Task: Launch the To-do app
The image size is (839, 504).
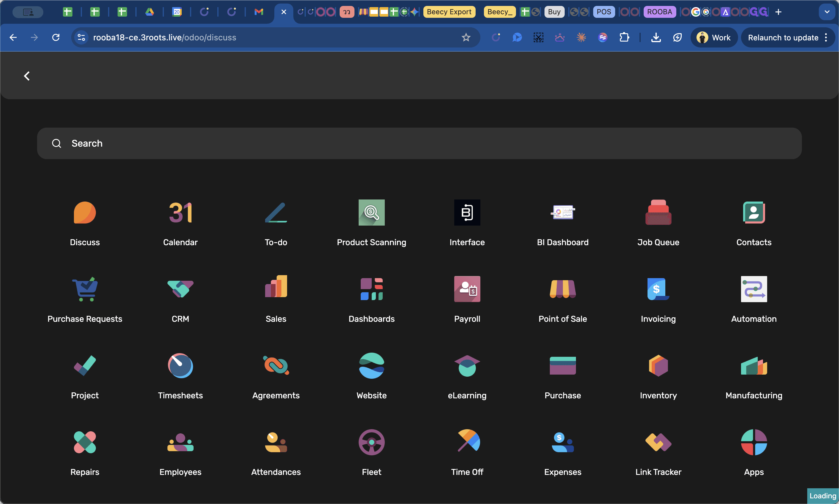Action: 276,222
